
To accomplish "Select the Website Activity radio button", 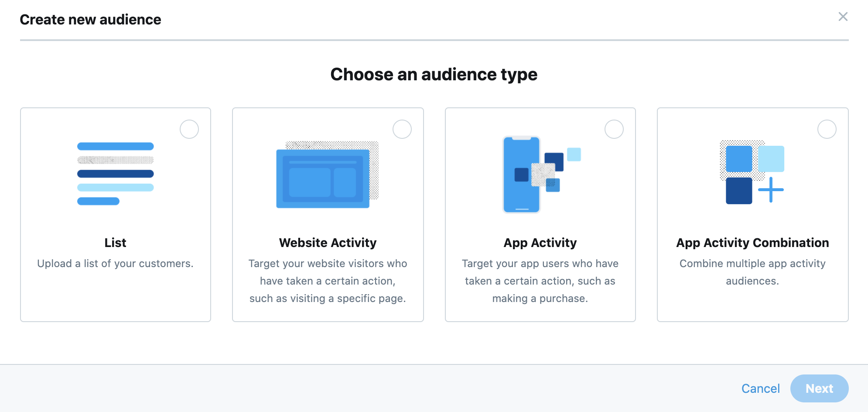I will click(x=402, y=129).
